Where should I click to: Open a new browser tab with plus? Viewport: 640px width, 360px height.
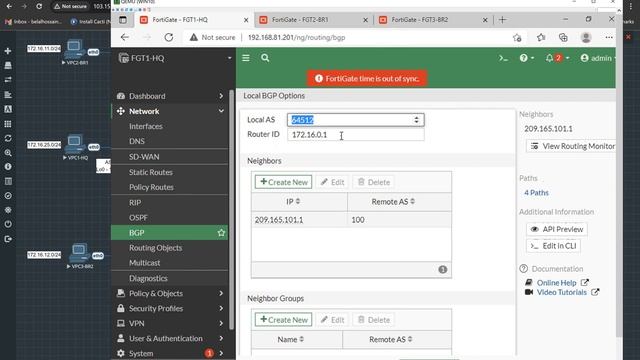point(502,20)
